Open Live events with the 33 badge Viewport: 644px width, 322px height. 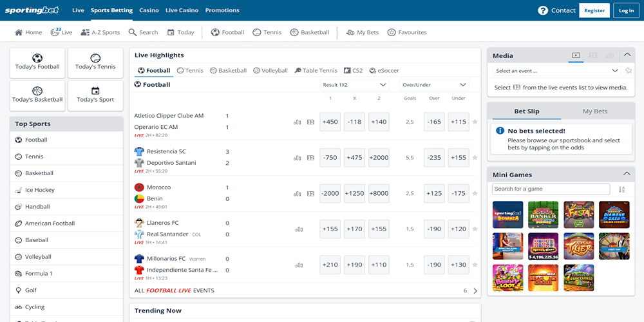pyautogui.click(x=61, y=32)
